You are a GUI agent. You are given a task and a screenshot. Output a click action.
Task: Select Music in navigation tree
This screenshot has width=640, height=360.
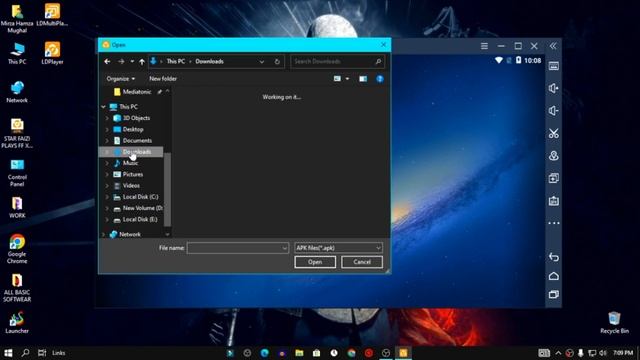pos(130,163)
